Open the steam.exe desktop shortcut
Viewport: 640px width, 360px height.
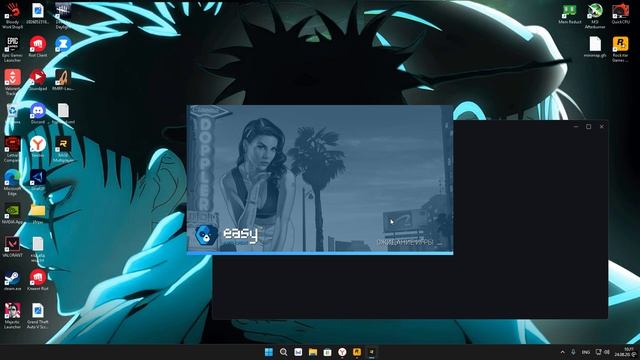pos(12,280)
